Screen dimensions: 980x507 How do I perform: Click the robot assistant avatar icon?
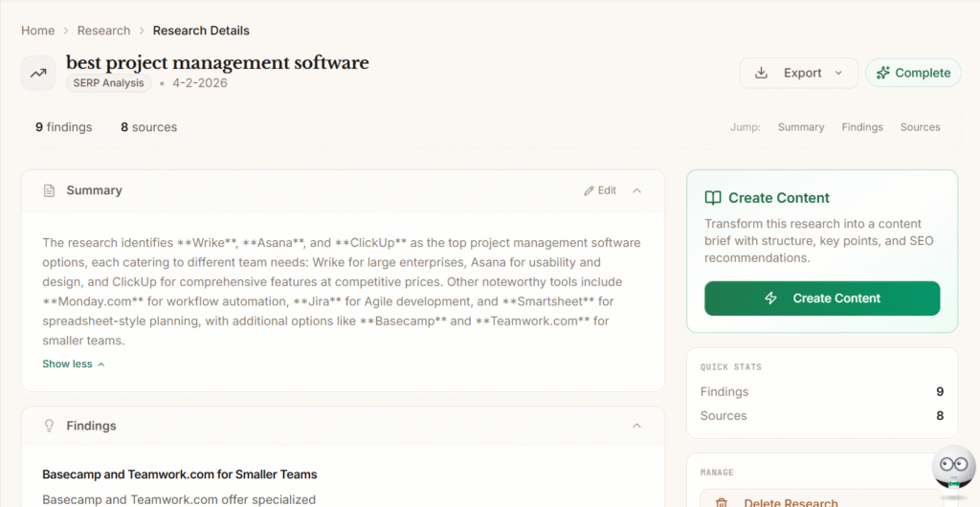pos(953,469)
